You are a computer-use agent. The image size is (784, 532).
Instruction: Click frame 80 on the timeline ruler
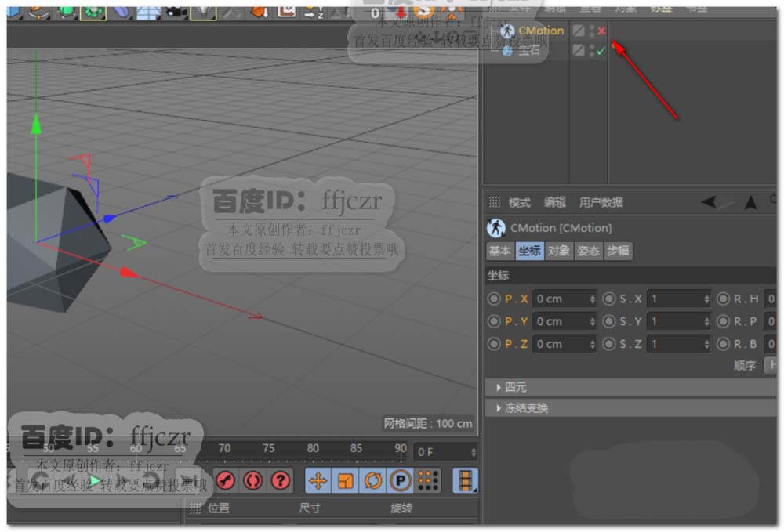pyautogui.click(x=313, y=448)
